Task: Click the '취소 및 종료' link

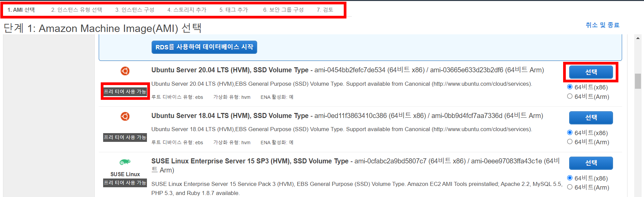Action: (x=603, y=25)
